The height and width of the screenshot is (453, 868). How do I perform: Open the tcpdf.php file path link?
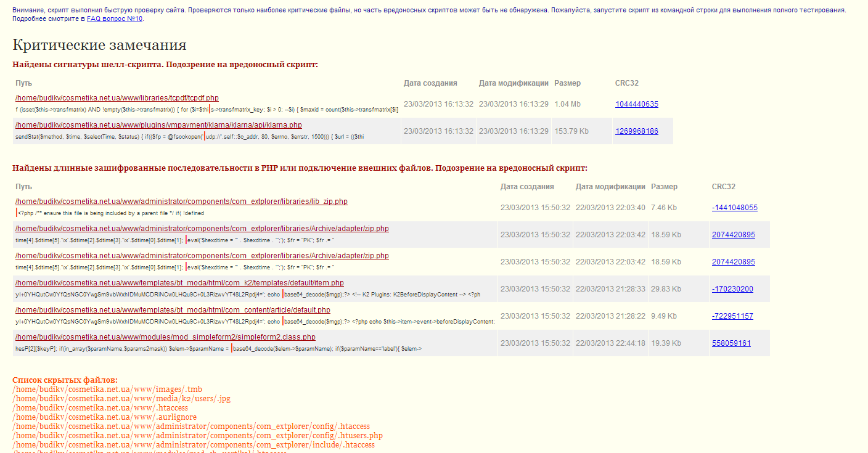tap(117, 98)
